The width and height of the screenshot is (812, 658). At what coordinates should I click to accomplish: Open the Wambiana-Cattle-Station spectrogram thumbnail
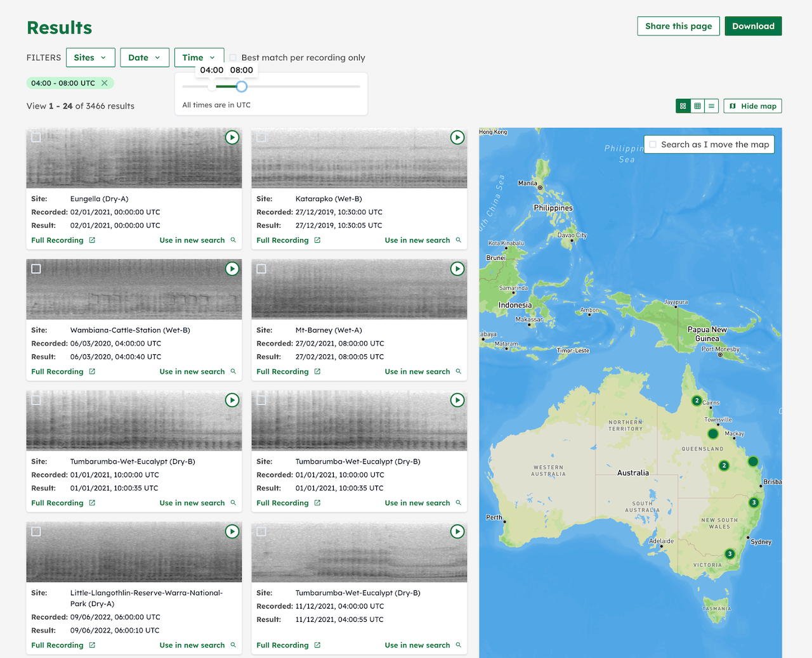click(x=134, y=289)
